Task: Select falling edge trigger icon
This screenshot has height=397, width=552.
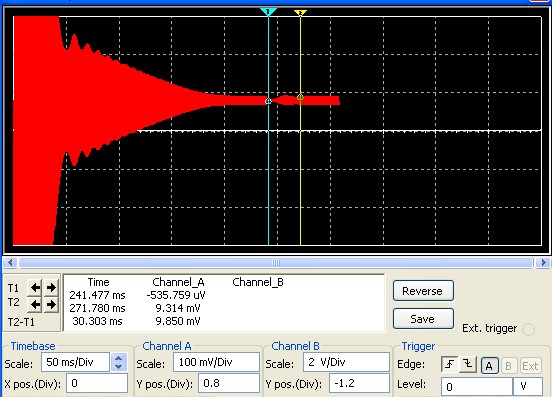Action: [468, 364]
